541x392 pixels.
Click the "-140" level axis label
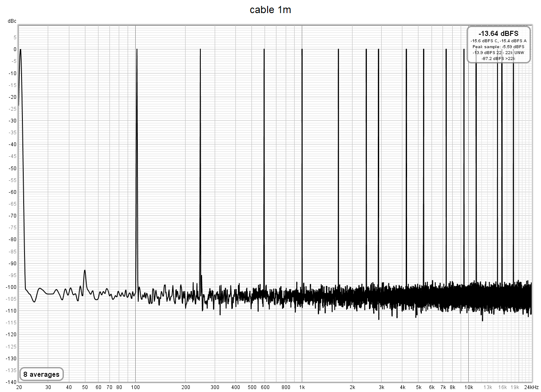point(10,382)
